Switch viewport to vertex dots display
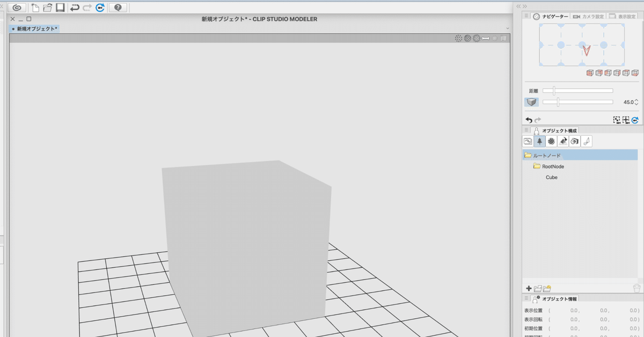 click(459, 38)
